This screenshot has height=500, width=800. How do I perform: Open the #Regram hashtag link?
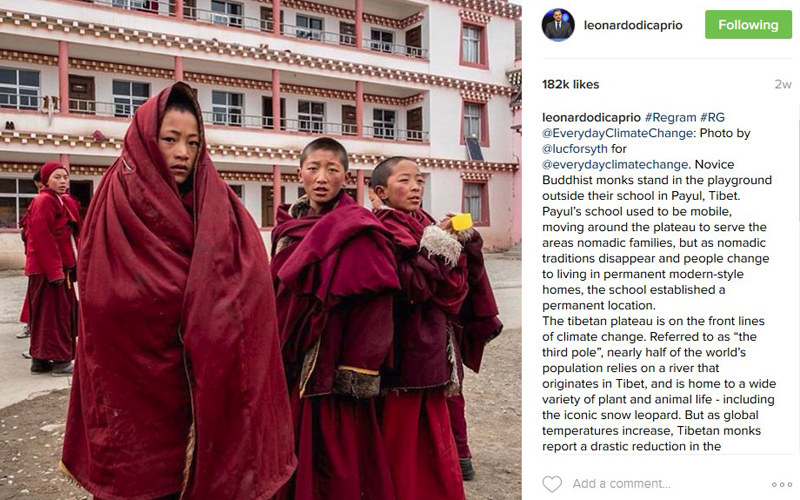coord(670,117)
